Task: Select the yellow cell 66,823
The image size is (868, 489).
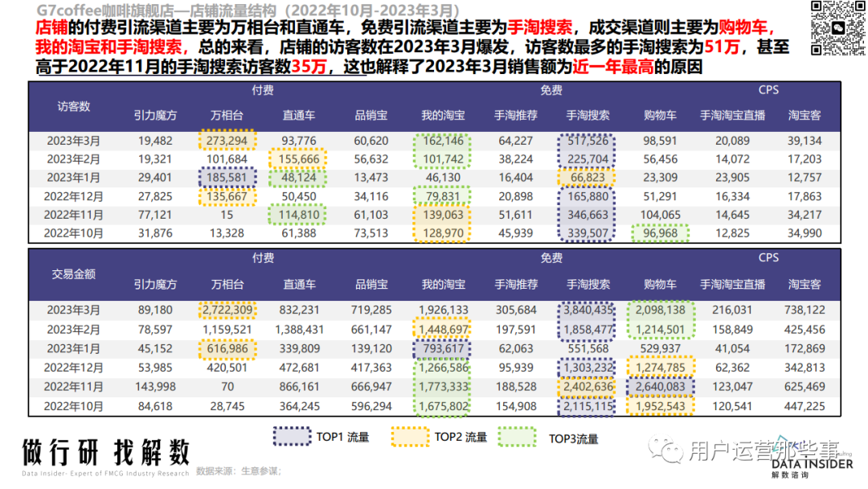Action: click(x=588, y=178)
